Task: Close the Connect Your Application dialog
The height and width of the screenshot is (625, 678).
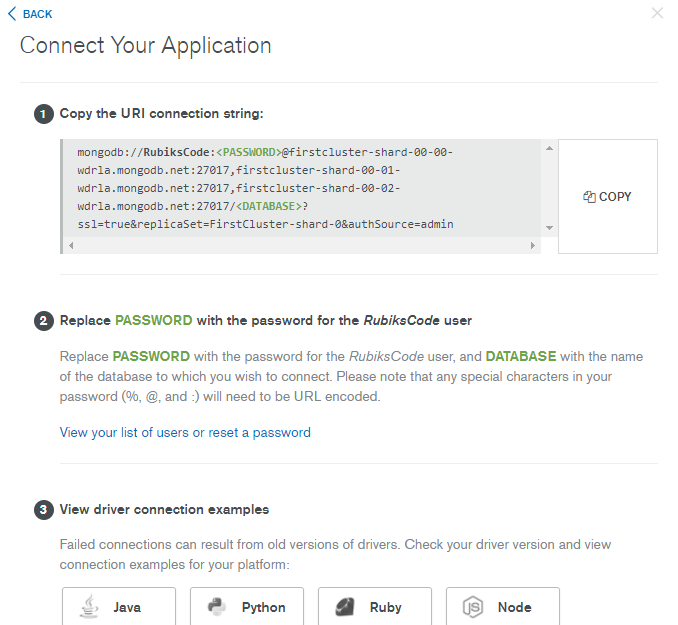Action: (657, 13)
